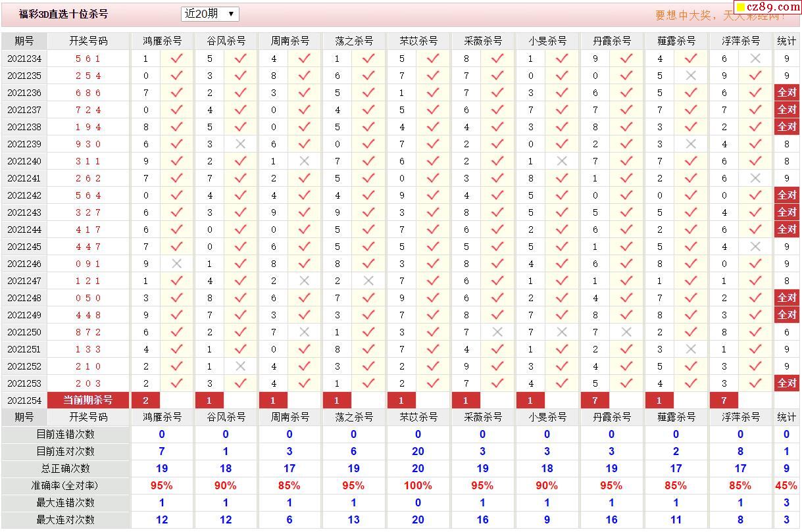Click the 全对 badge in row 2021253
The width and height of the screenshot is (802, 532).
(787, 383)
